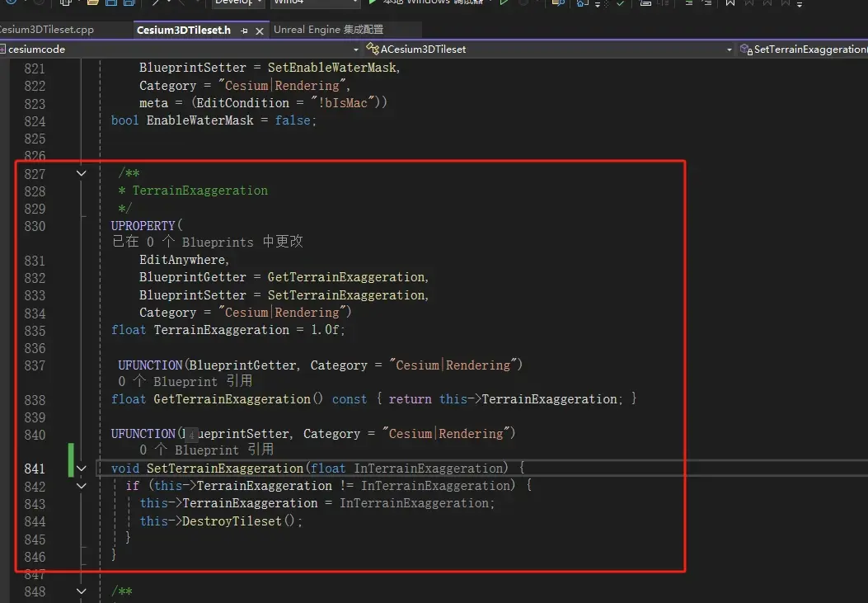Click EditAnywhere on line 831

(x=184, y=260)
